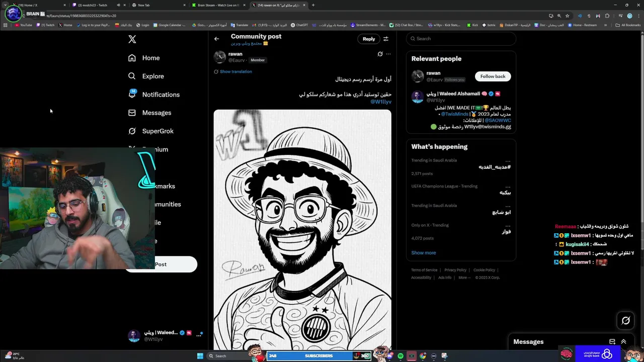
Task: Open Translate bookmark
Action: tap(239, 25)
